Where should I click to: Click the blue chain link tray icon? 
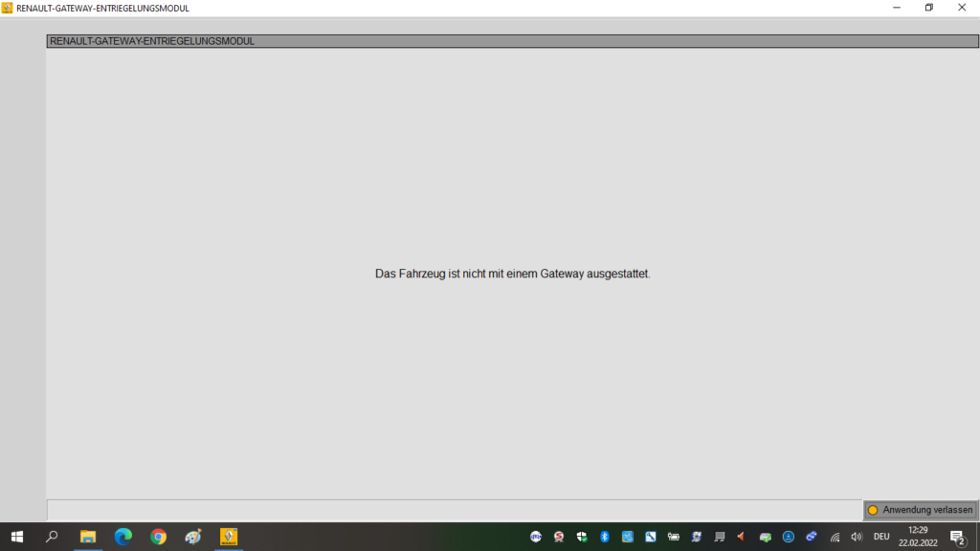coord(812,537)
